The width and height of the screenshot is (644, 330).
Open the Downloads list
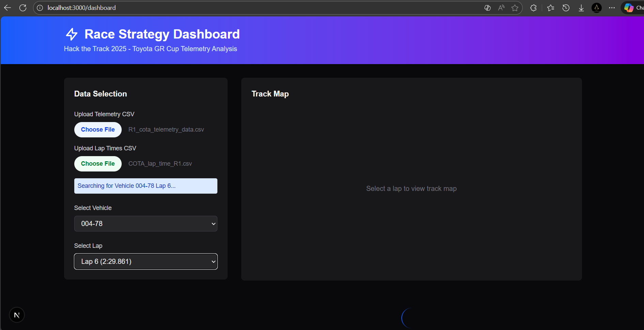pyautogui.click(x=581, y=7)
